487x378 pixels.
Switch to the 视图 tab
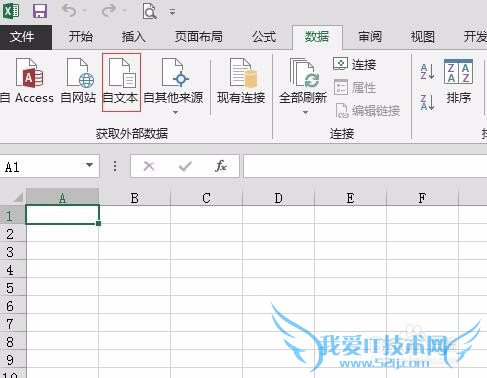[x=423, y=37]
